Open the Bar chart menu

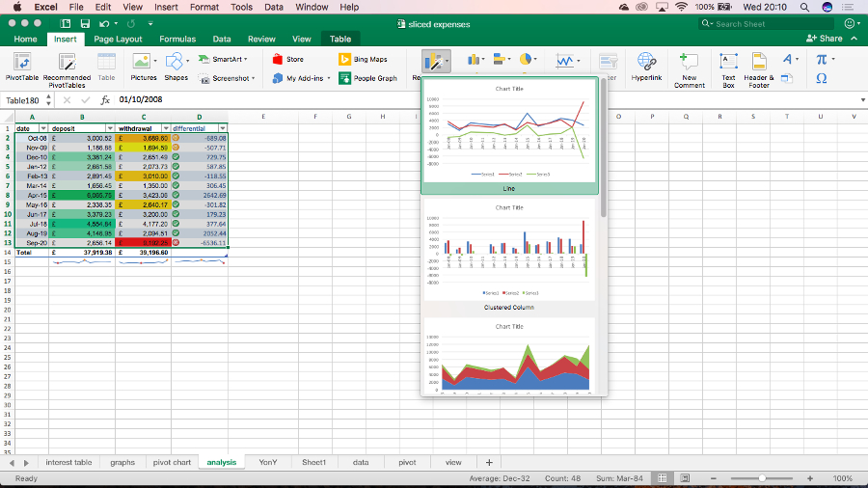pyautogui.click(x=502, y=60)
